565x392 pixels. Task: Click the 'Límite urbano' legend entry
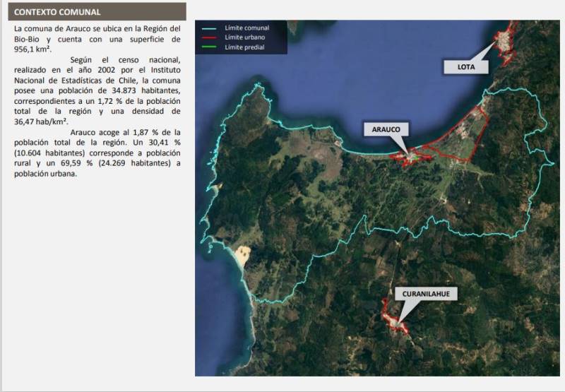244,37
